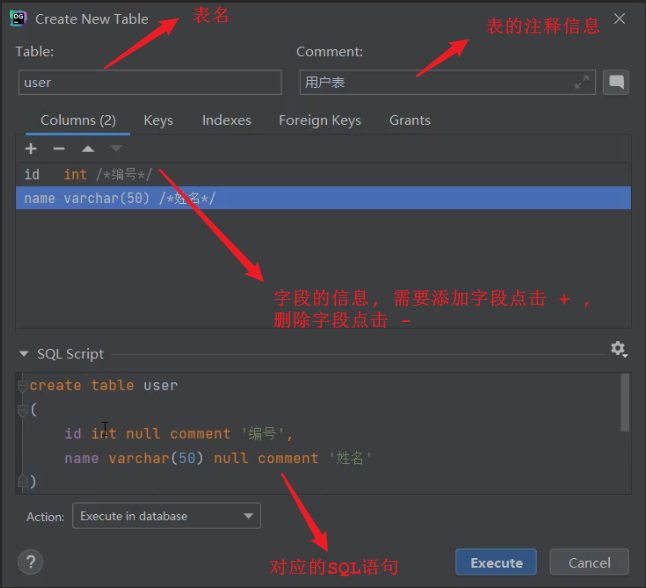Image resolution: width=646 pixels, height=588 pixels.
Task: Click the SQL script vertical scrollbar
Action: pyautogui.click(x=625, y=403)
